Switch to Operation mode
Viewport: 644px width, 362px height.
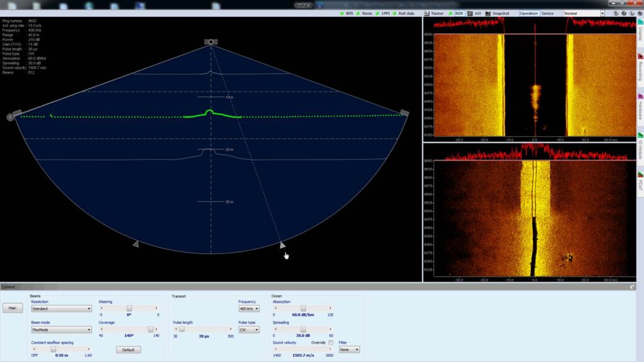pos(529,13)
